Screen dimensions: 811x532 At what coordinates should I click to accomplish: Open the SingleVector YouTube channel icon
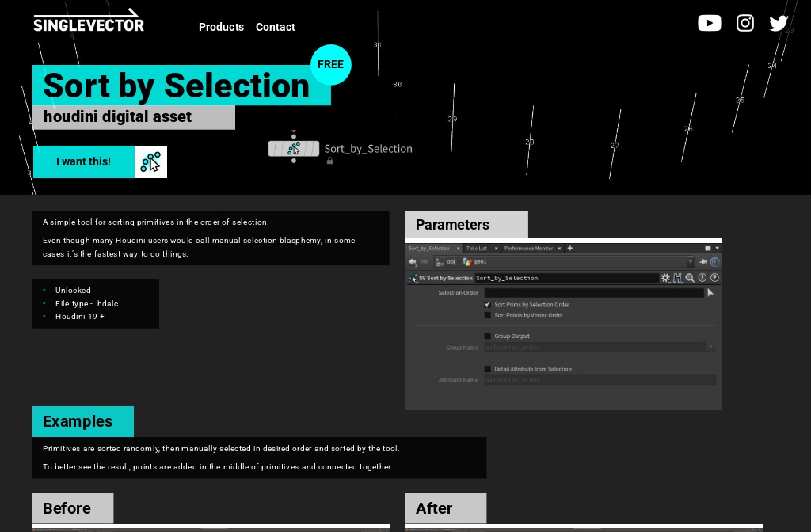[710, 23]
